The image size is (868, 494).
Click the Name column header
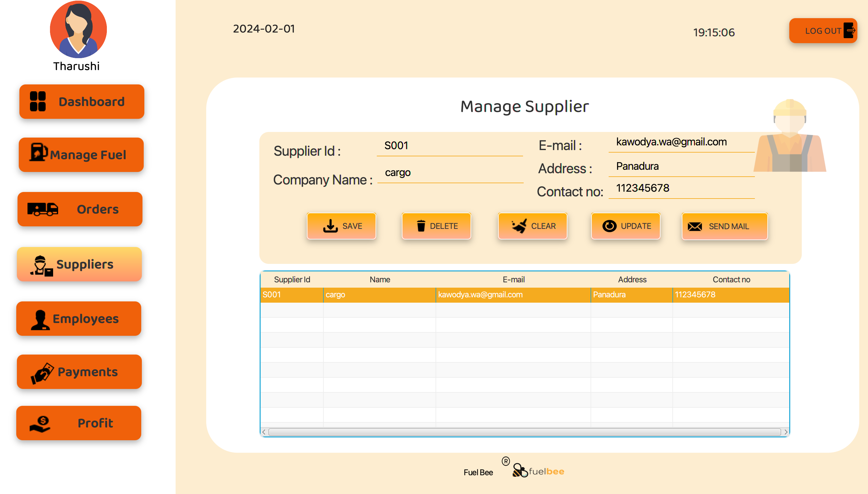(x=380, y=280)
